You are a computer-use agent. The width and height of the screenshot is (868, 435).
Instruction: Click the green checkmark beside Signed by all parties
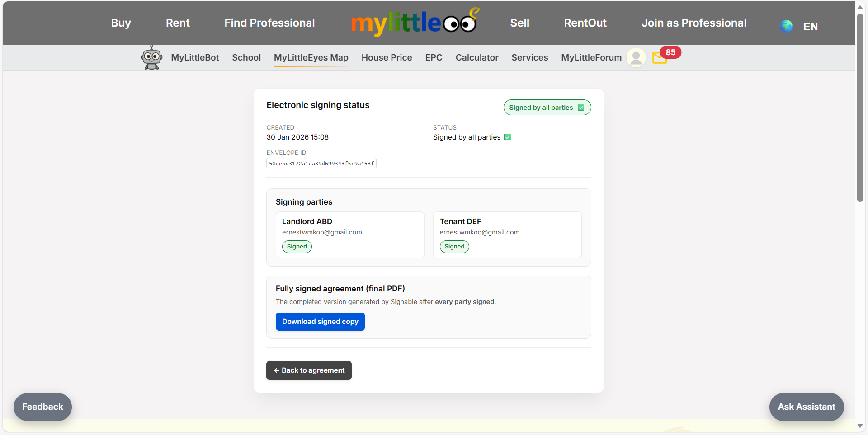point(580,107)
